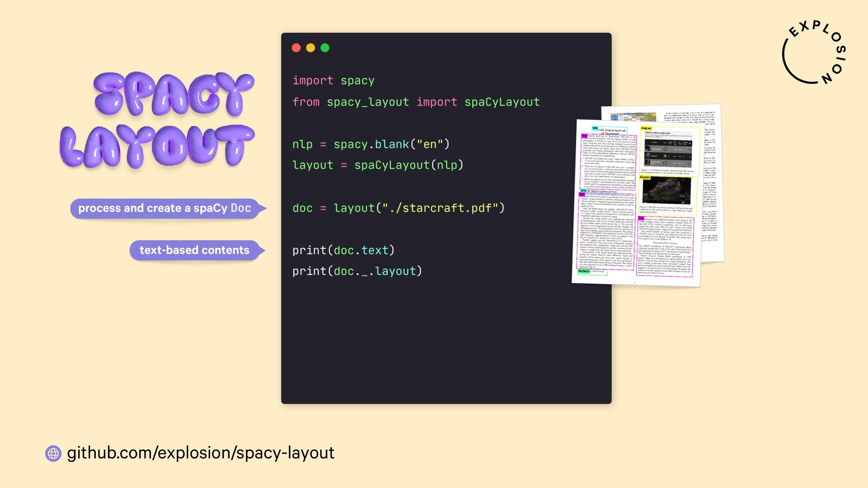This screenshot has width=868, height=488.
Task: Click the red close dot in code window
Action: (296, 48)
